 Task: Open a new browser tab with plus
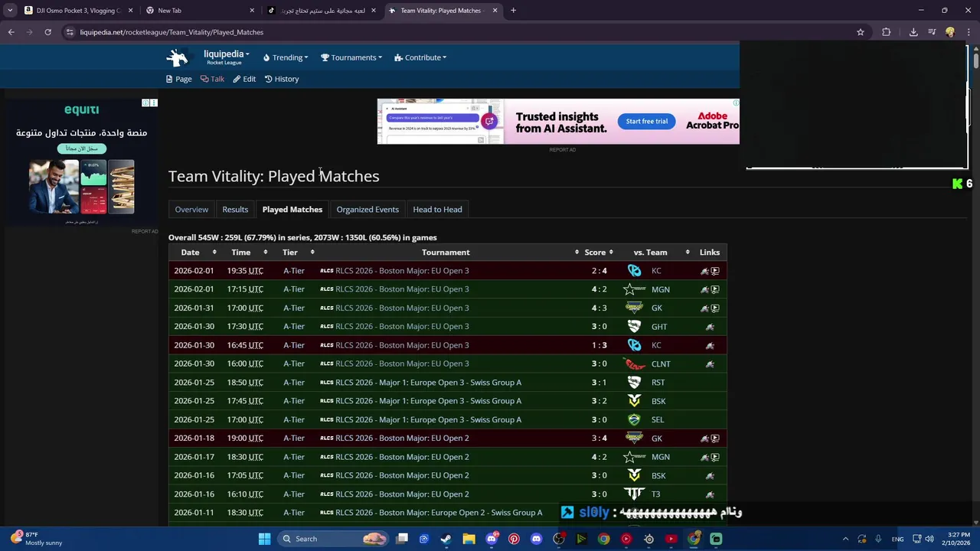click(x=513, y=11)
